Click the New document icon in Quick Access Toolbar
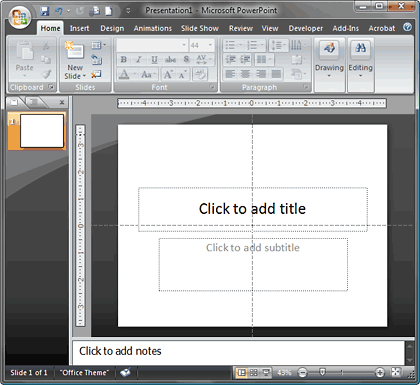The width and height of the screenshot is (420, 385). click(109, 11)
